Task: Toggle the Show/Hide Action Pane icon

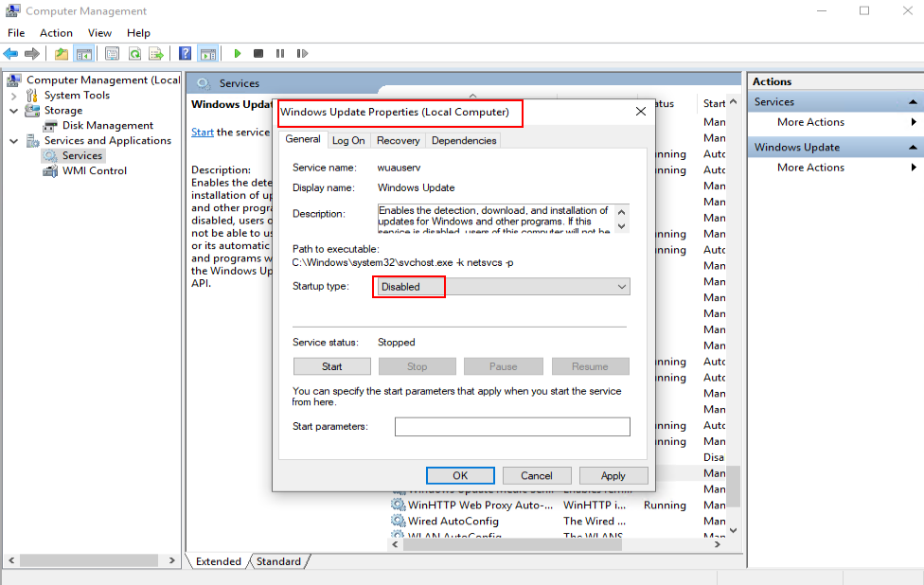Action: [208, 54]
